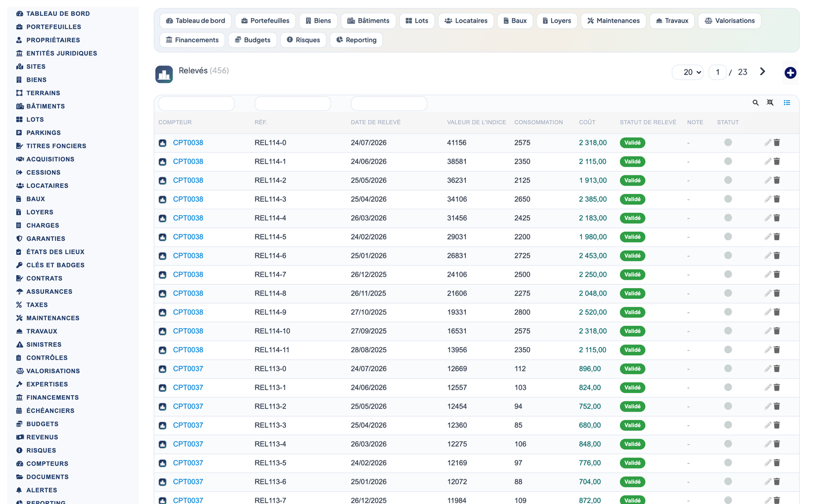Screen dimensions: 815x504
Task: Open Alertes in the sidebar
Action: pos(42,490)
